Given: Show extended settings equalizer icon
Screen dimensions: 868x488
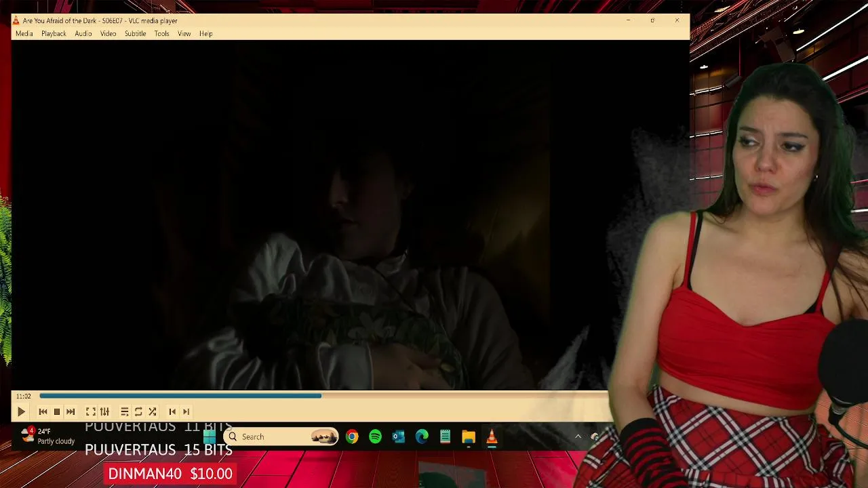Looking at the screenshot, I should [x=104, y=411].
